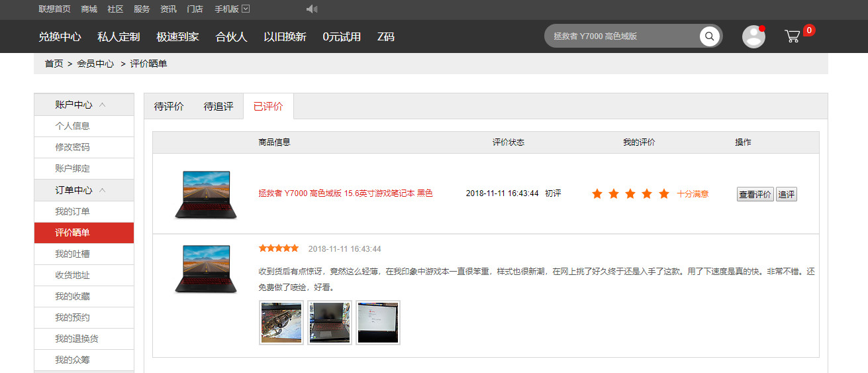Click the 查看评价 button
This screenshot has width=868, height=373.
(x=755, y=194)
